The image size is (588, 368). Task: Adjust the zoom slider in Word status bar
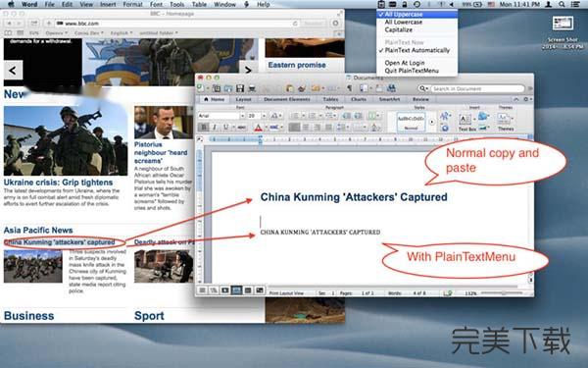[x=502, y=292]
